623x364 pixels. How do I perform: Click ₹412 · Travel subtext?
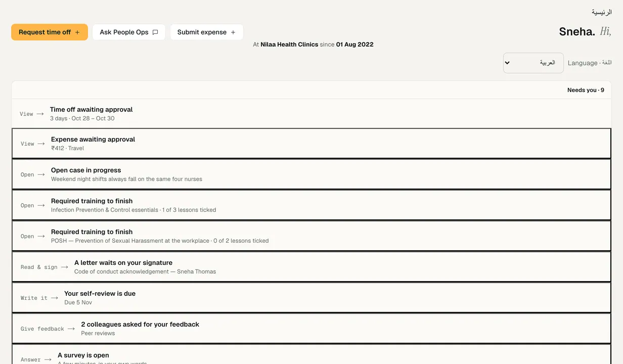pyautogui.click(x=67, y=148)
